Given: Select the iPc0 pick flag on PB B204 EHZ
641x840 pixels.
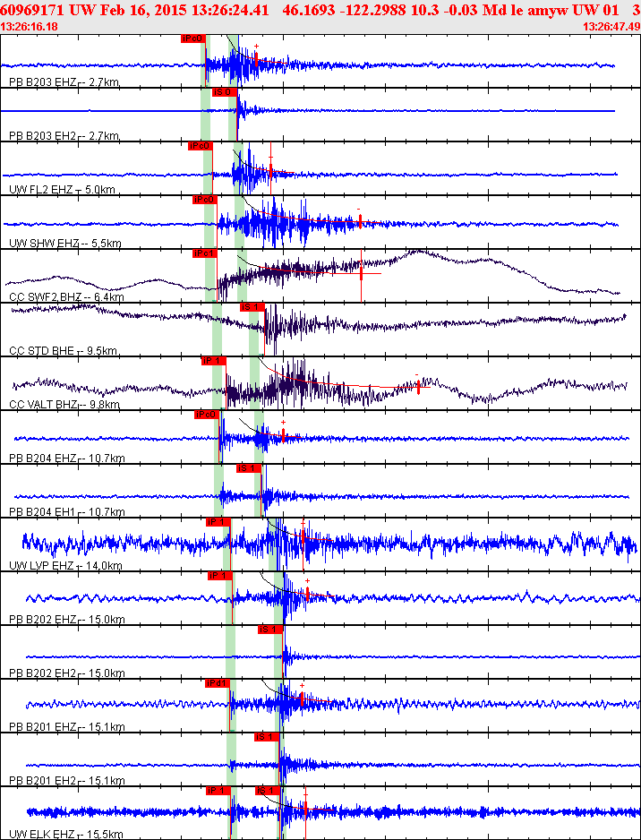Looking at the screenshot, I should click(x=207, y=415).
